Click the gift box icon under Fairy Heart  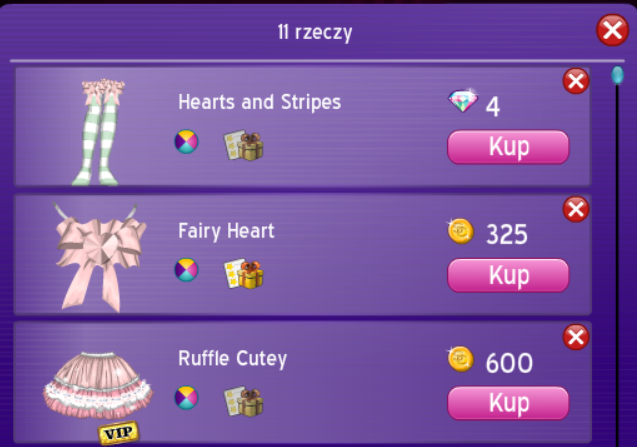[x=243, y=274]
